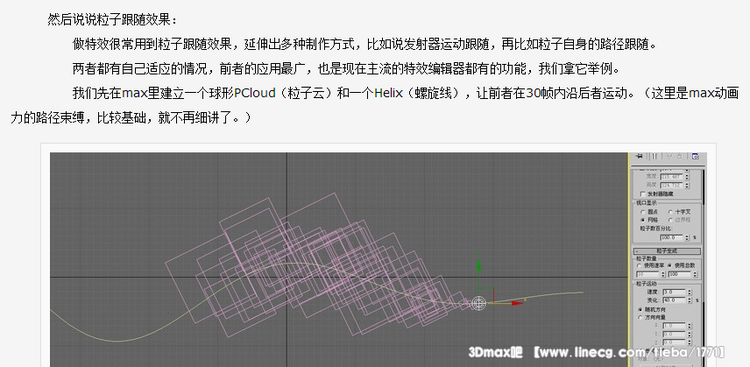Click the transform gizmo center at the emitter
The height and width of the screenshot is (367, 750).
[479, 303]
